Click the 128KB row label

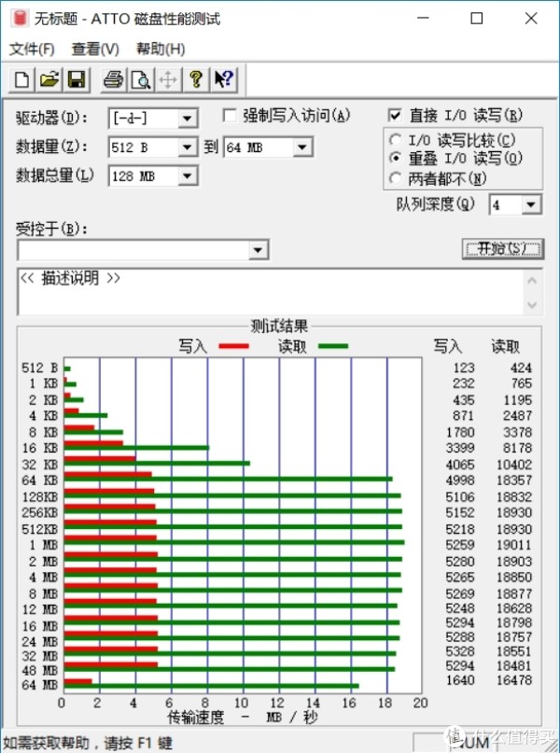(40, 496)
